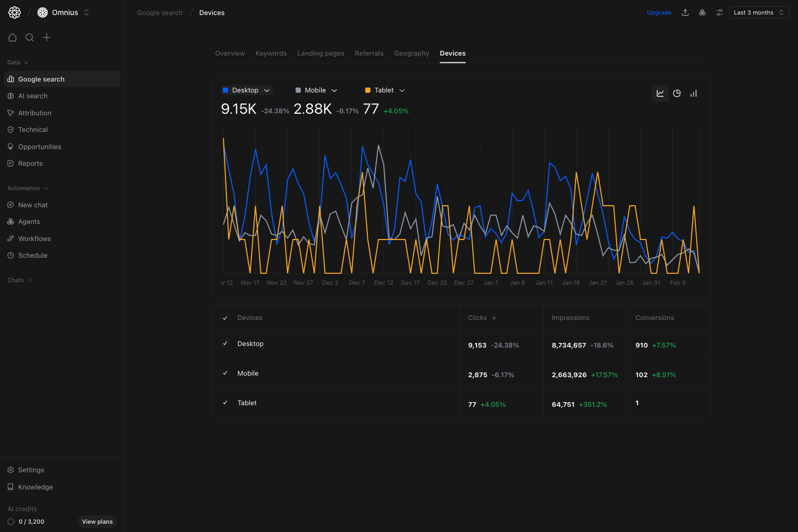Open the export/share icon in the header

coord(685,12)
